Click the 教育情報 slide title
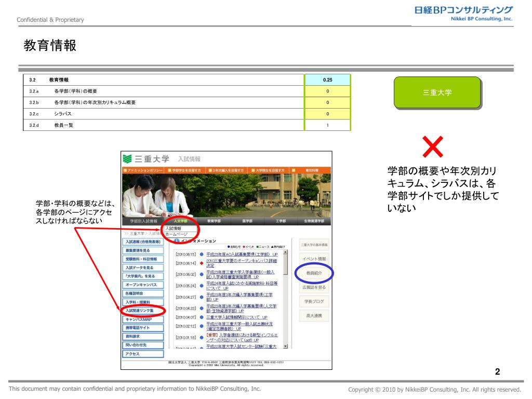This screenshot has height=399, width=532. click(x=50, y=45)
